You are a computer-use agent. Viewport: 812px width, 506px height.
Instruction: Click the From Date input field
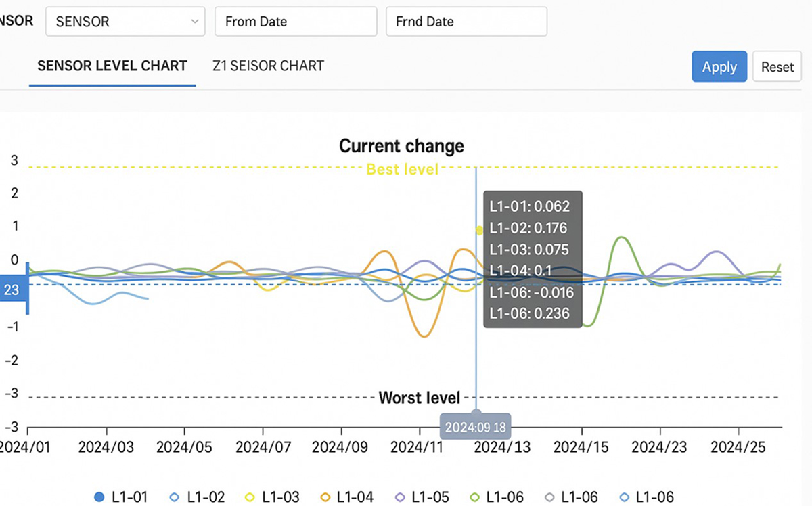coord(296,22)
